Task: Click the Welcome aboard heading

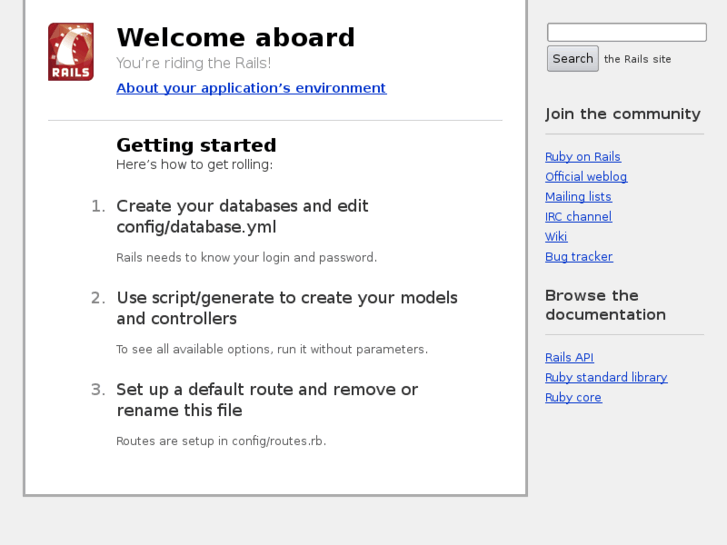Action: 236,38
